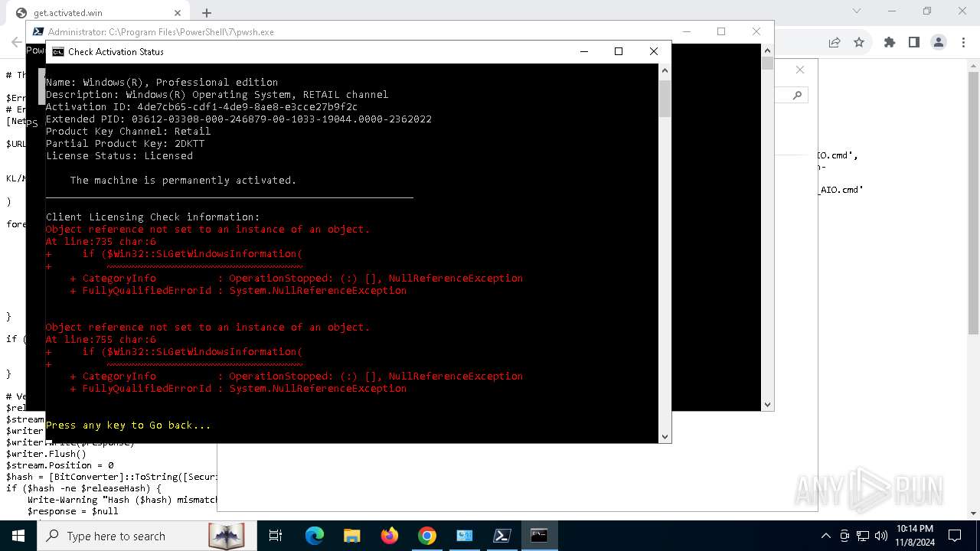980x551 pixels.
Task: Minimize the Check Activation Status window
Action: coord(584,51)
